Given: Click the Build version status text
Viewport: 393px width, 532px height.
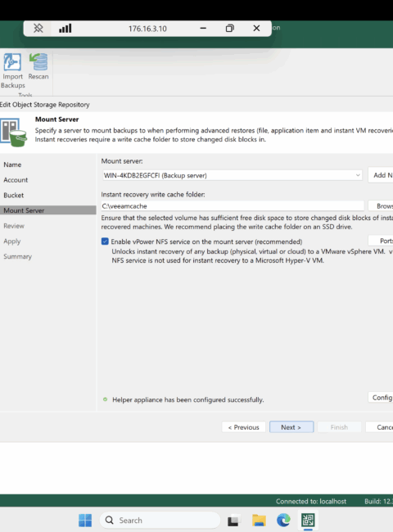Looking at the screenshot, I should 379,501.
